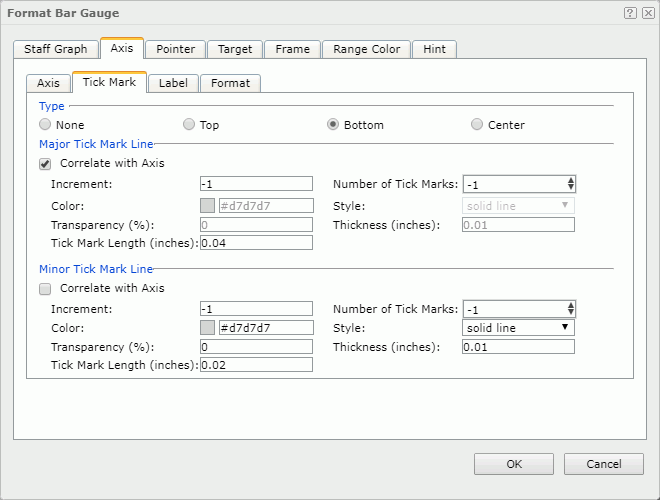Image resolution: width=660 pixels, height=500 pixels.
Task: Select the Center tick mark type
Action: [x=476, y=125]
